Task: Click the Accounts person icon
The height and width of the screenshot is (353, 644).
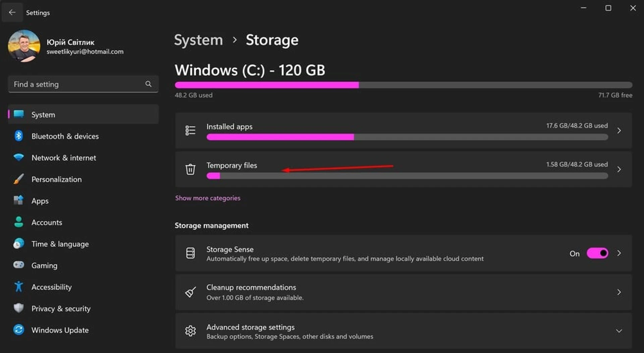Action: [19, 222]
